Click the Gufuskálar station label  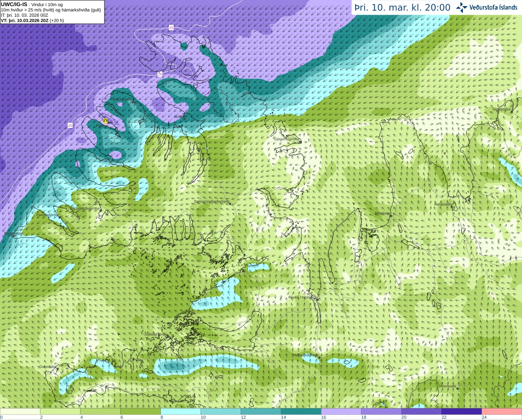[47, 367]
